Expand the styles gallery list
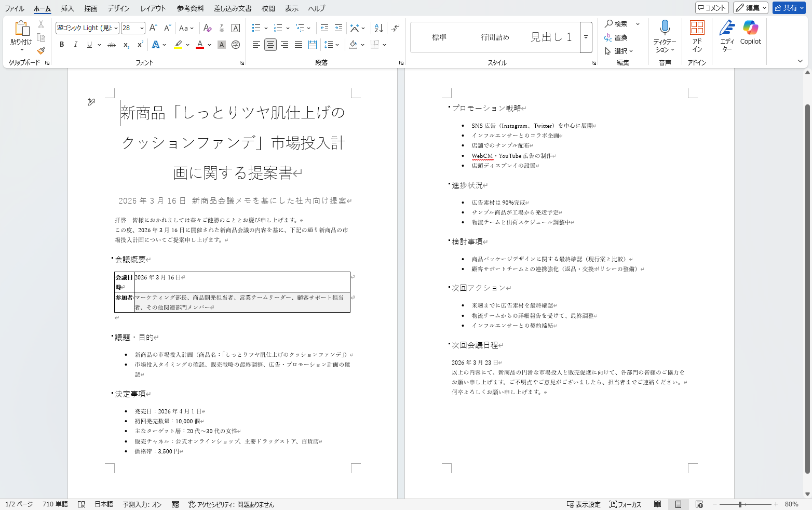This screenshot has width=812, height=510. pyautogui.click(x=586, y=37)
